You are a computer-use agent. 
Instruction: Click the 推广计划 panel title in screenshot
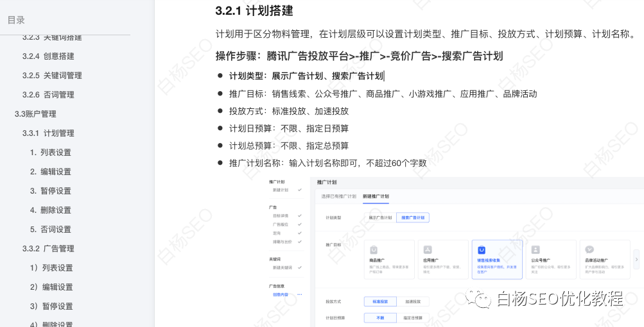327,182
